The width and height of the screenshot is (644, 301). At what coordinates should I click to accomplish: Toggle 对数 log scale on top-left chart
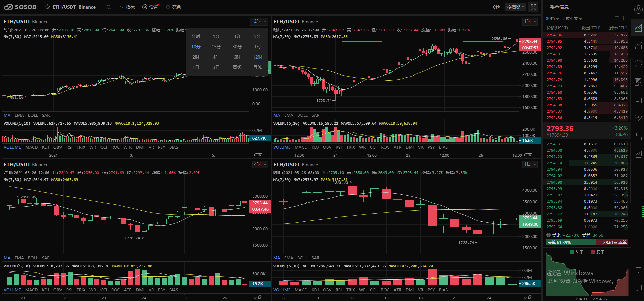tap(258, 155)
